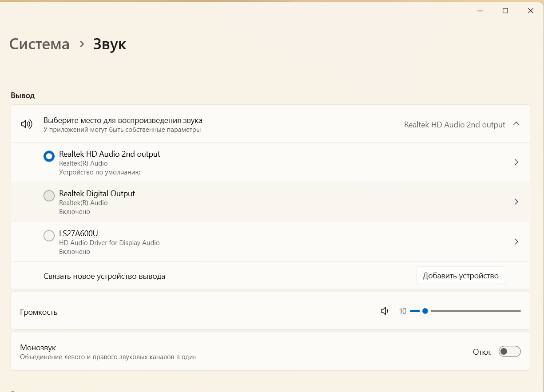Viewport: 544px width, 392px height.
Task: Click 'У приложений могут быть собственные параметры' text
Action: point(122,130)
